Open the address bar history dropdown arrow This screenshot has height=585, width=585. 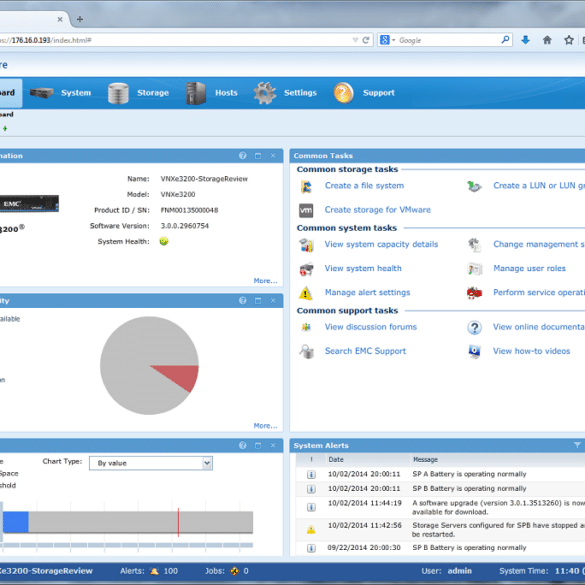(355, 40)
